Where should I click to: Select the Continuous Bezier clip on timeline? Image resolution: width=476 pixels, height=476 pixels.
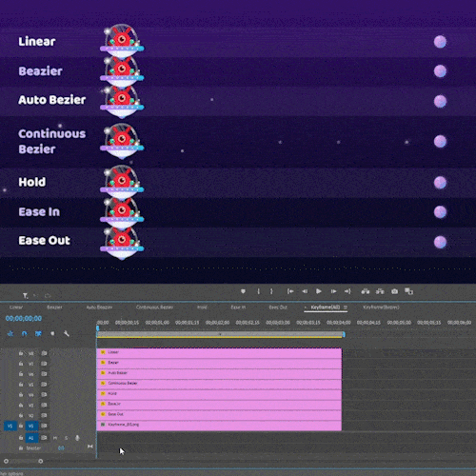tap(219, 384)
